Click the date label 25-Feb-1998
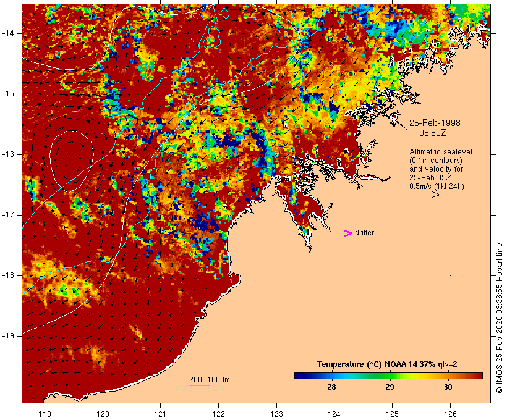 click(435, 123)
